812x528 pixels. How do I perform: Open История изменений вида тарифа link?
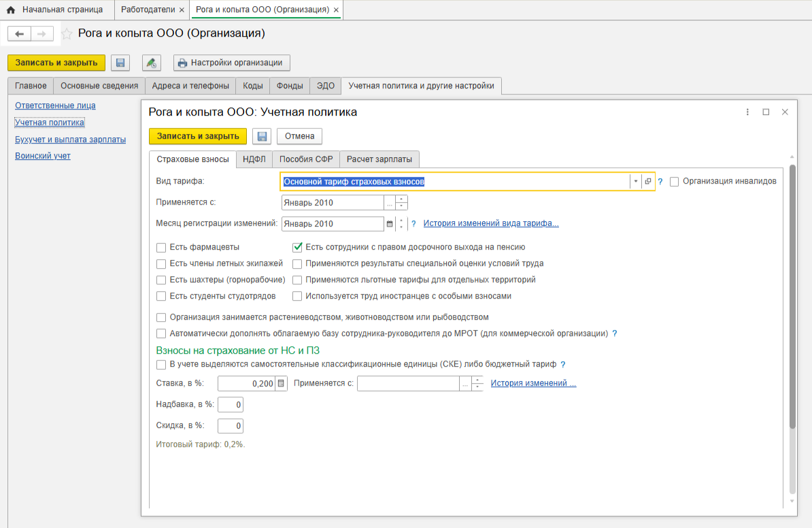(x=491, y=223)
